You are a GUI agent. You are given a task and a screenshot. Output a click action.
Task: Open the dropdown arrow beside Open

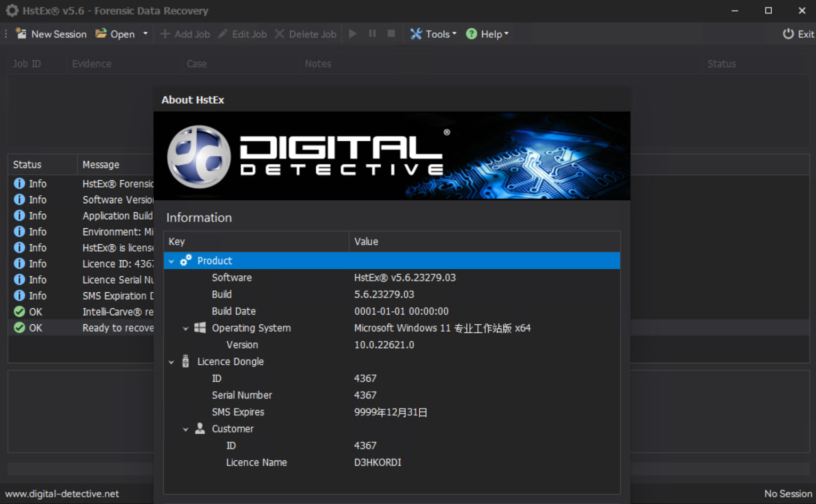click(x=145, y=34)
